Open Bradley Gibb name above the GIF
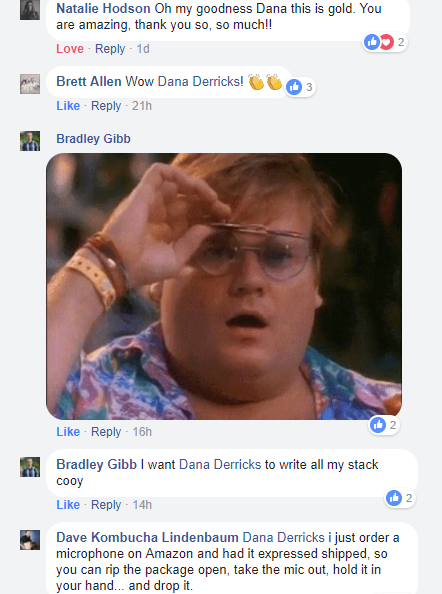The image size is (442, 594). (94, 139)
